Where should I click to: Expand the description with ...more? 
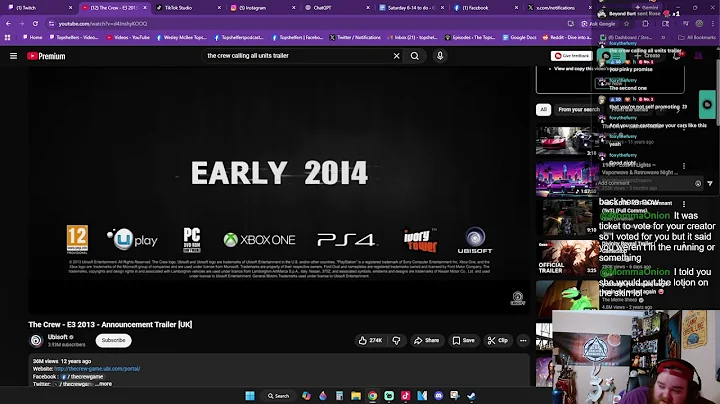105,384
